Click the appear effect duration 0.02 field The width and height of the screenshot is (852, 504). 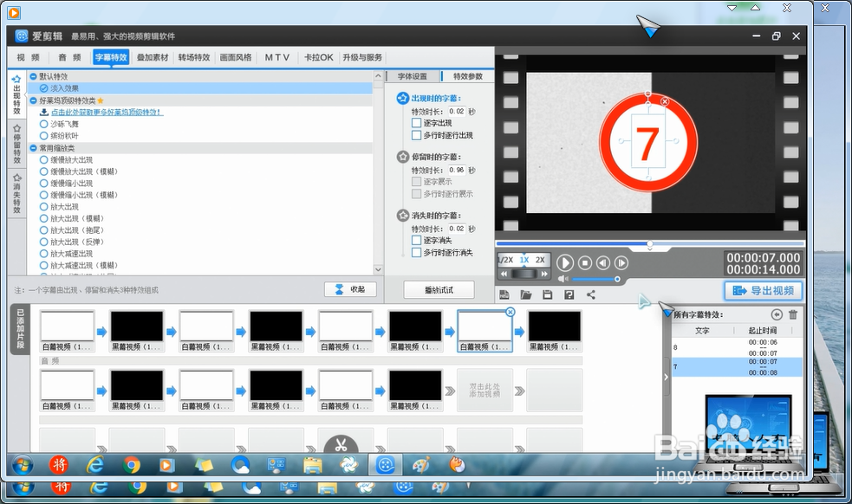click(457, 112)
